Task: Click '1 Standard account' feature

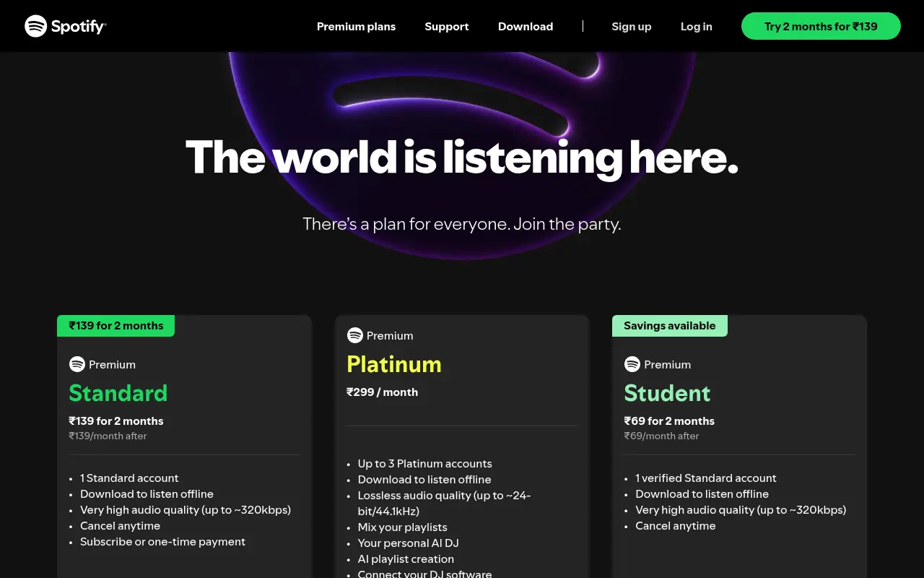Action: 129,478
